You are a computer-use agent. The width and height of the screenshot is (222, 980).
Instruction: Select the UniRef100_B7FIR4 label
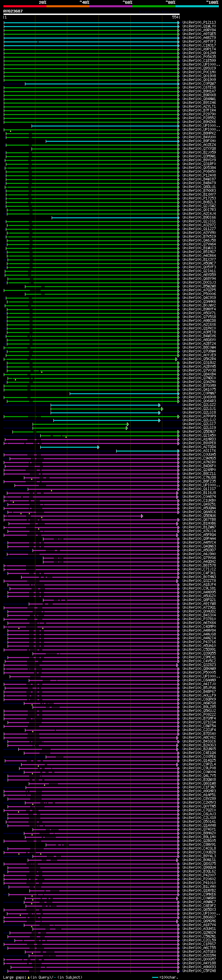pos(199,110)
